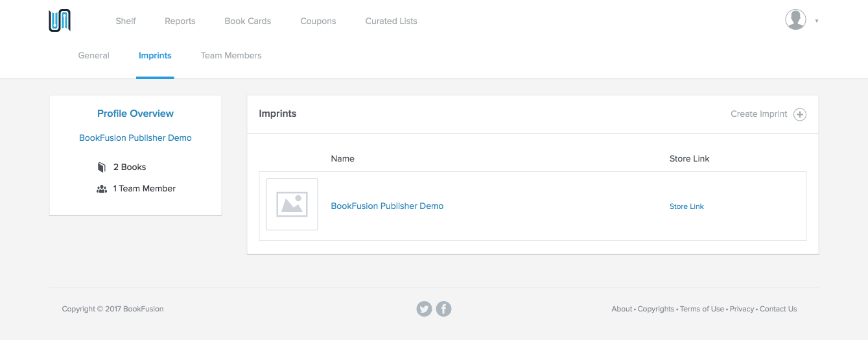The width and height of the screenshot is (868, 340).
Task: Open the user avatar profile icon
Action: pos(795,19)
